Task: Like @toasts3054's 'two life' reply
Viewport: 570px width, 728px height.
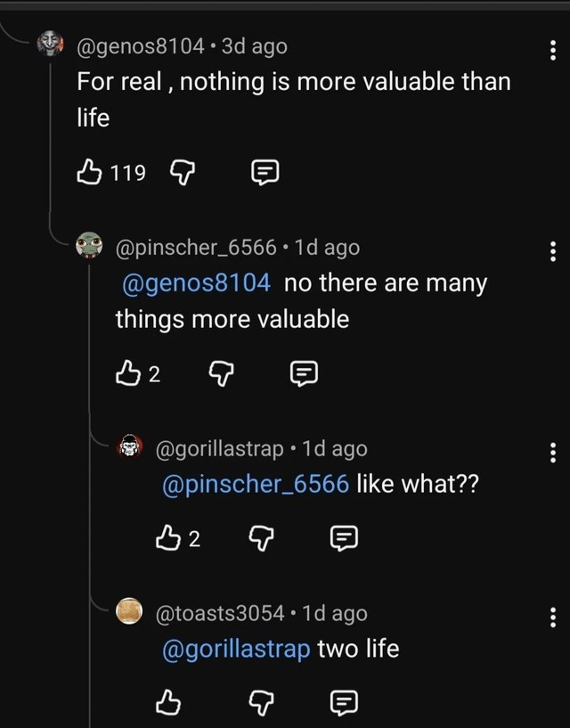Action: [x=170, y=702]
